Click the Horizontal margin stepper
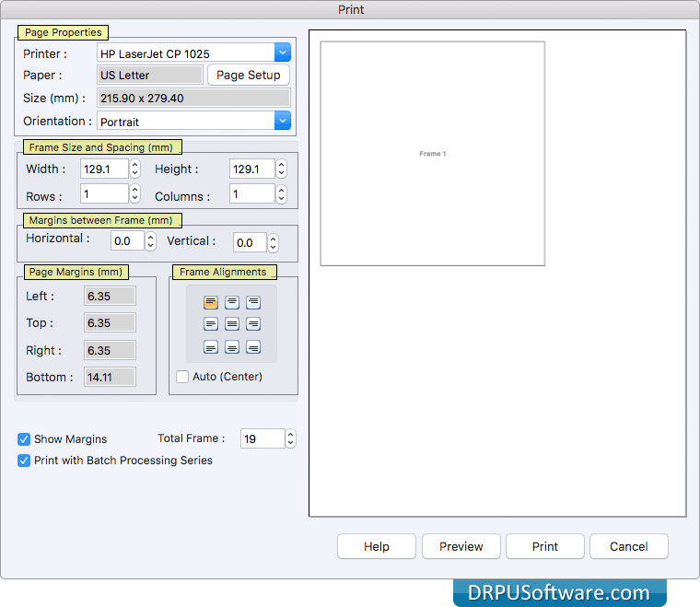 click(151, 241)
